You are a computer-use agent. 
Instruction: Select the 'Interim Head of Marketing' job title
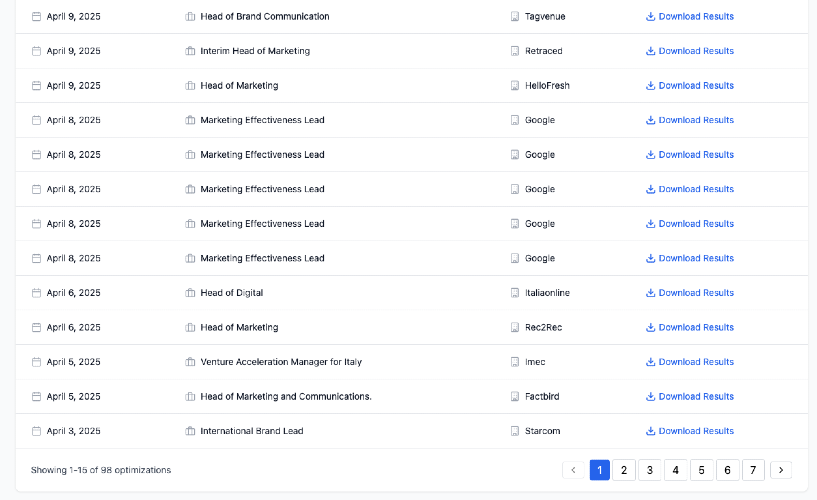[x=255, y=51]
